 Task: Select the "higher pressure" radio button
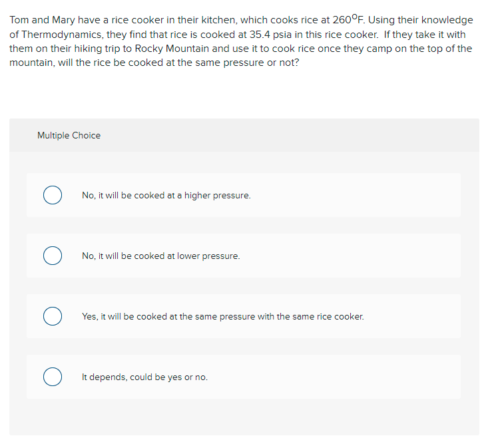tap(53, 195)
